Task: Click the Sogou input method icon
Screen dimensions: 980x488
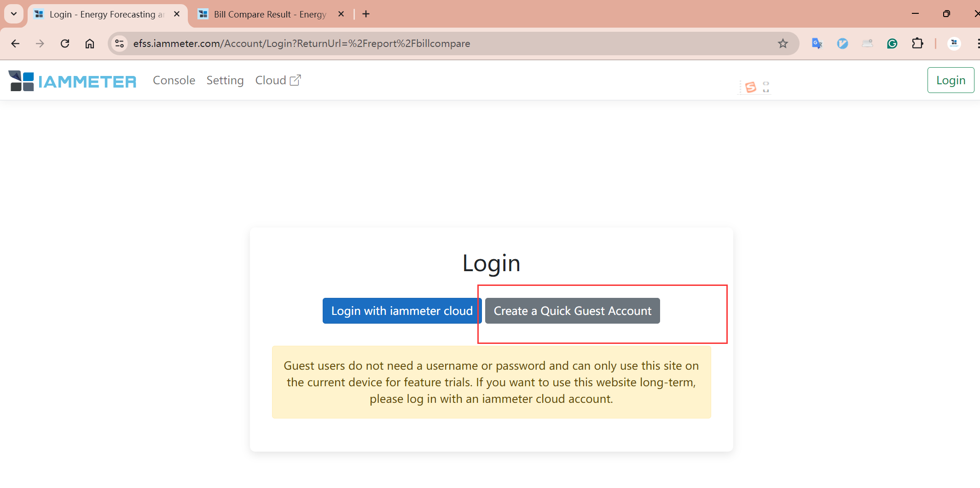Action: [751, 87]
